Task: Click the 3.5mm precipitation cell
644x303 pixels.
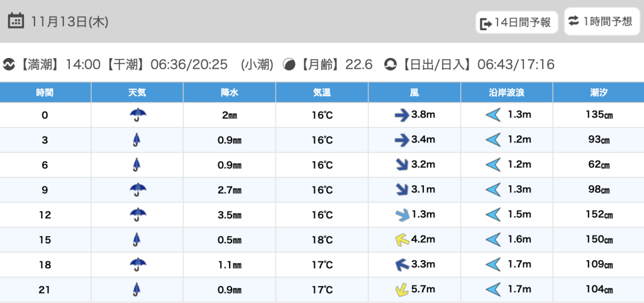Action: point(230,215)
